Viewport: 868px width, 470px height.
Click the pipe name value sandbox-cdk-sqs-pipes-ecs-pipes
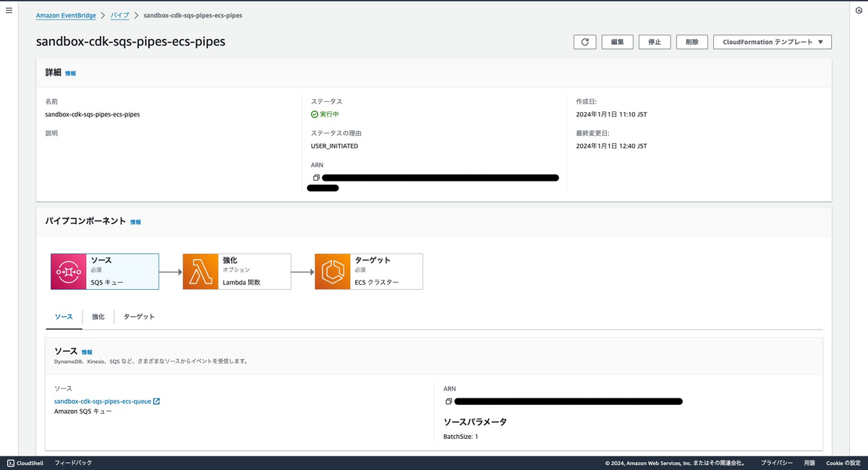coord(93,114)
